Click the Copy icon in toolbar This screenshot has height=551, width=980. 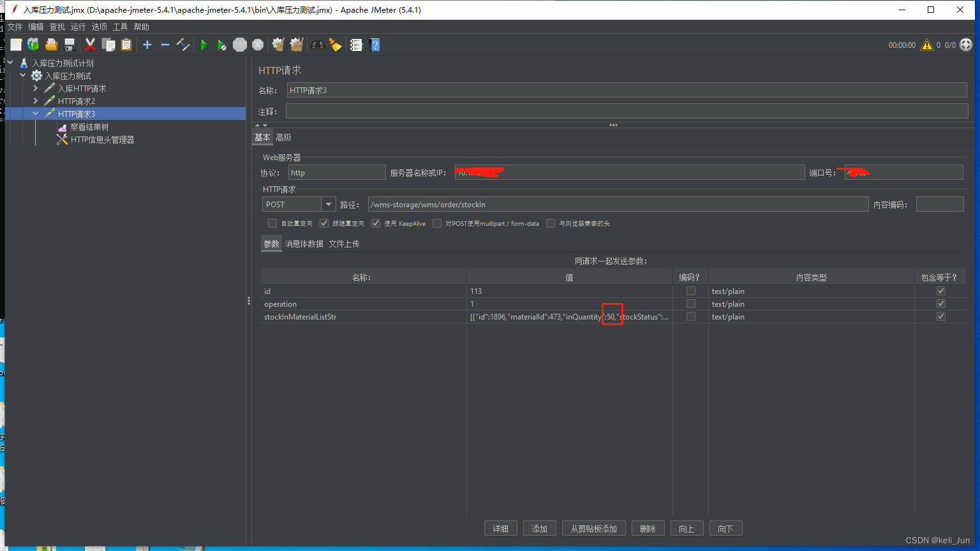pos(108,44)
